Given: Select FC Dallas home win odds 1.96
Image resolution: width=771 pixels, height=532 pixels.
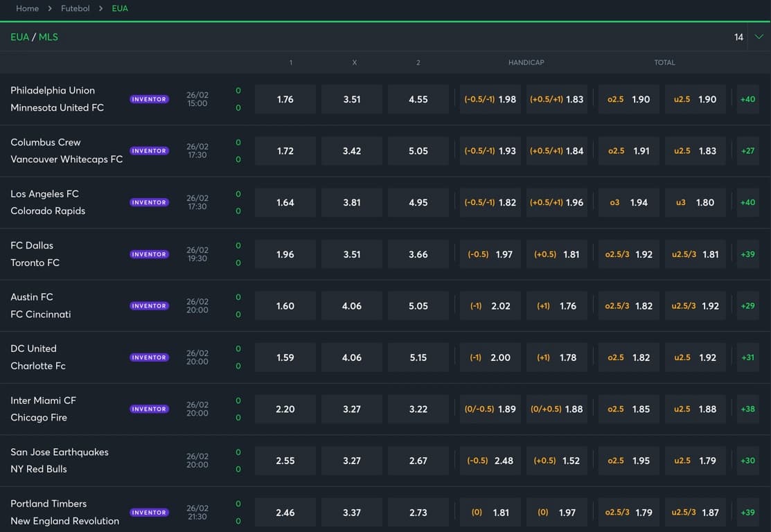Looking at the screenshot, I should pos(285,254).
